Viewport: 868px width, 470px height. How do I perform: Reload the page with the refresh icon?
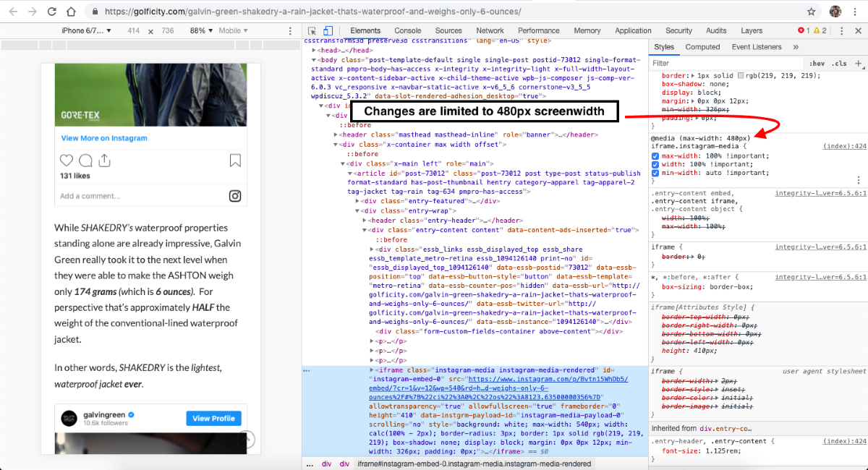coord(52,12)
